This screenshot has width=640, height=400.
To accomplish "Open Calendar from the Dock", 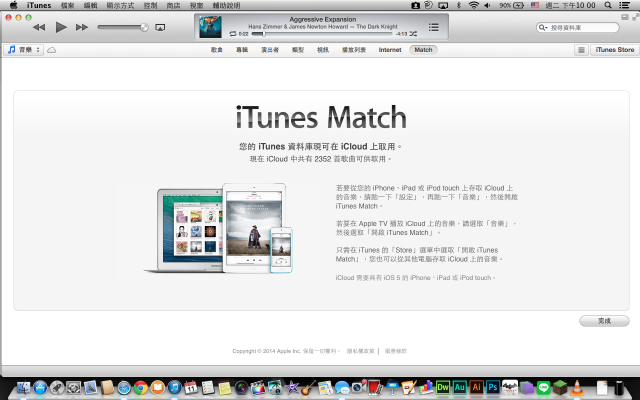I will [191, 387].
